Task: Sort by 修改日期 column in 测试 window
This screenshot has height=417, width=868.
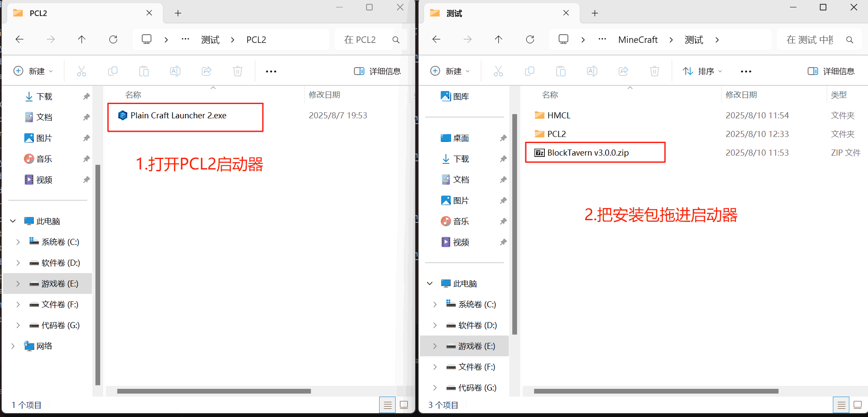Action: (x=741, y=95)
